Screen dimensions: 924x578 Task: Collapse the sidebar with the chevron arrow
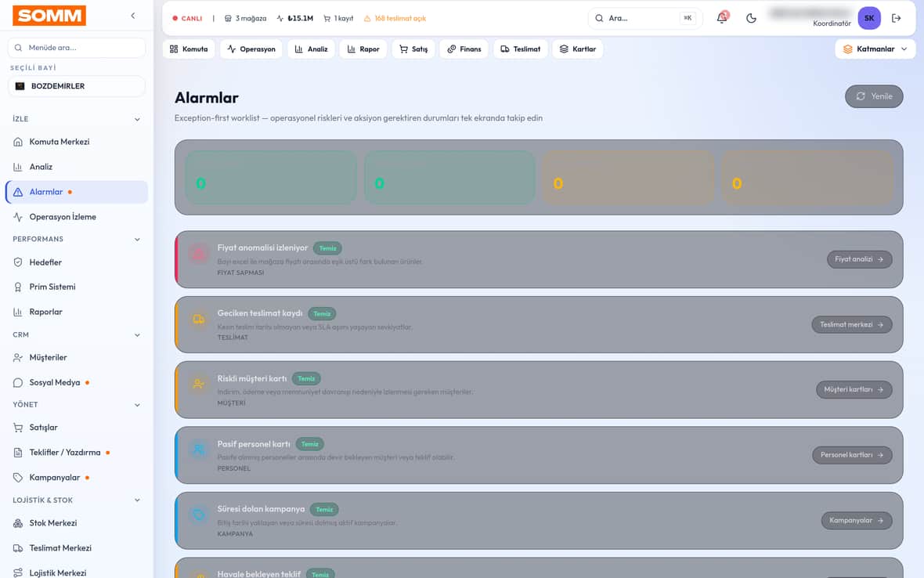pos(132,16)
